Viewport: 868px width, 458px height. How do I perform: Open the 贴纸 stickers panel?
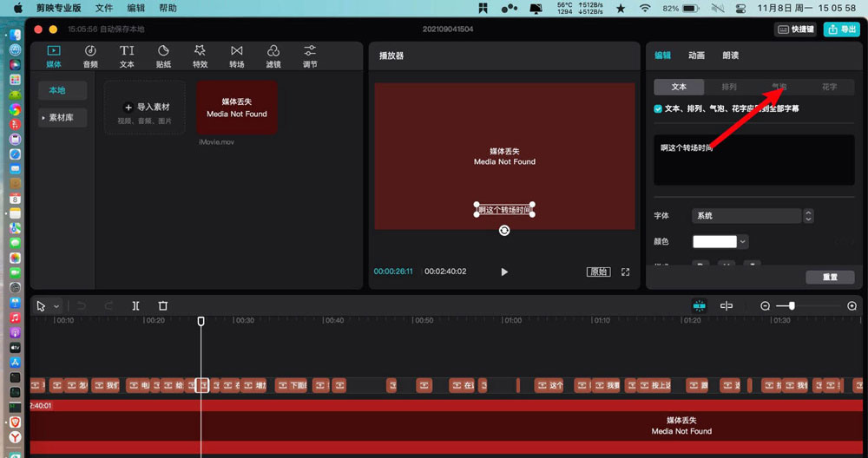[x=163, y=56]
